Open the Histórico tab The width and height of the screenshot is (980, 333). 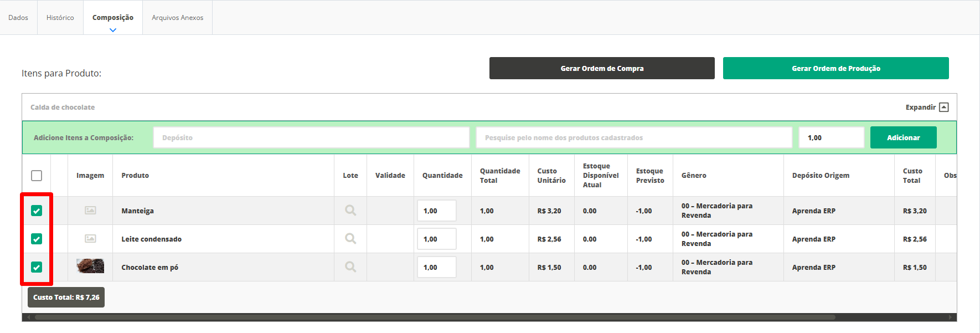pos(60,18)
